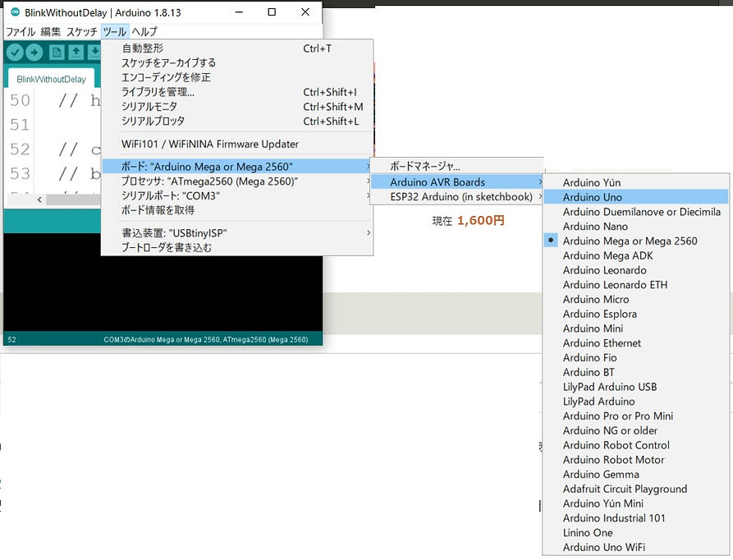Select the Linino One board
Viewport: 733px width, 560px height.
point(636,532)
